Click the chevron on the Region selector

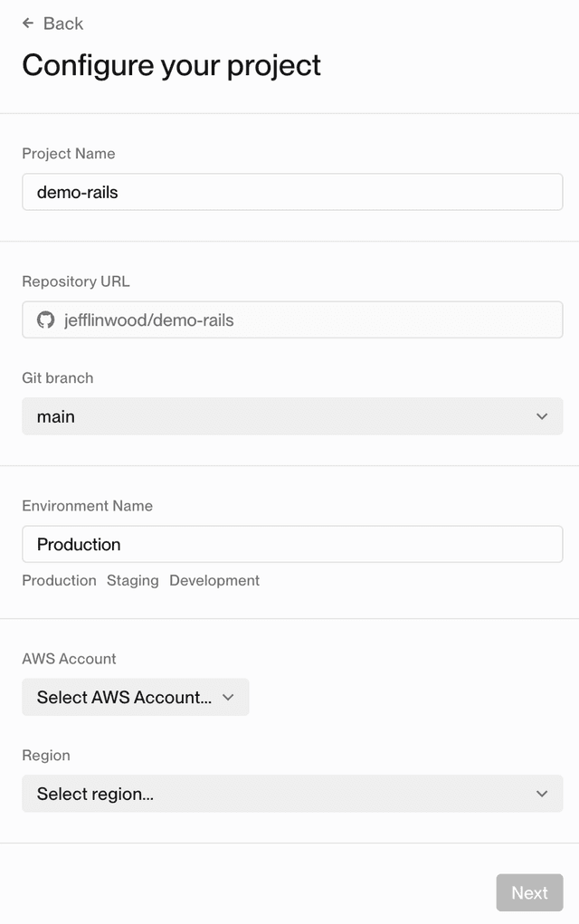(542, 794)
